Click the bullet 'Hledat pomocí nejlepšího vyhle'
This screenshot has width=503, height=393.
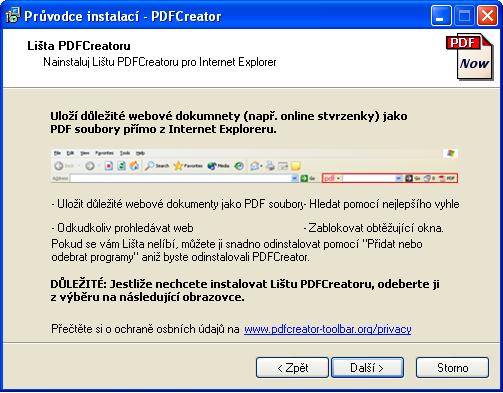pyautogui.click(x=382, y=204)
